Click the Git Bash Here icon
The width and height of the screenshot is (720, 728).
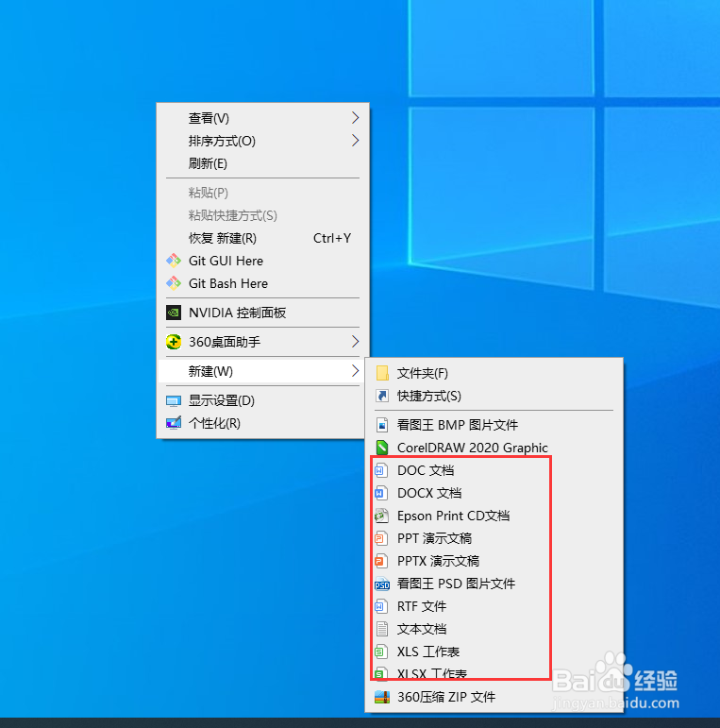click(x=174, y=283)
